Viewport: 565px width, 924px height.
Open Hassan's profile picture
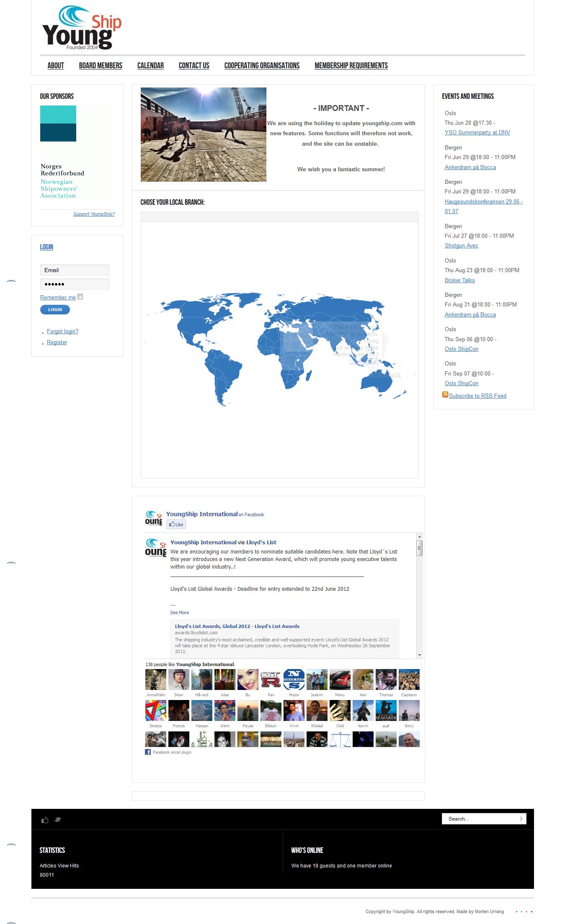click(202, 710)
